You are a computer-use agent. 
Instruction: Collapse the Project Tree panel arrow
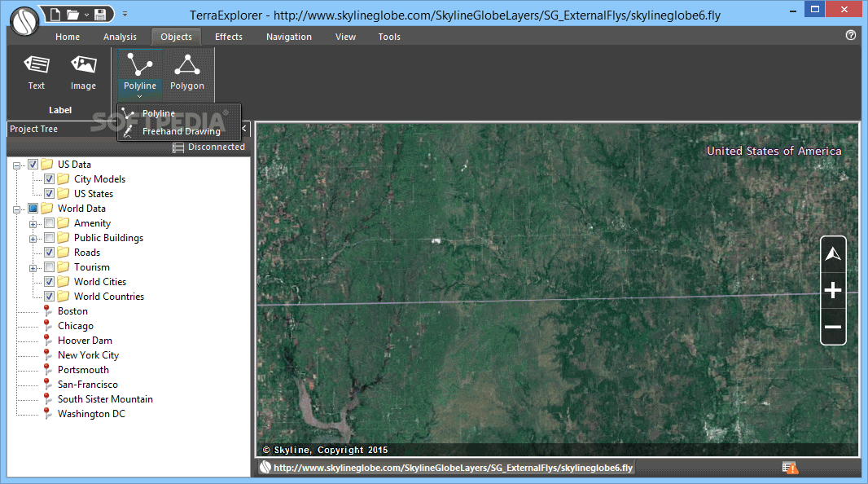click(x=244, y=129)
